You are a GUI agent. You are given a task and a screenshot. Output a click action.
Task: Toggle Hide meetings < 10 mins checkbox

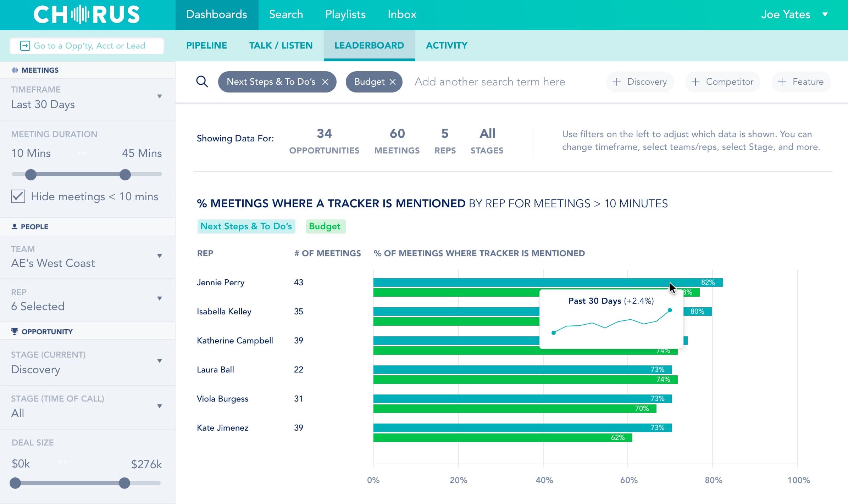coord(18,196)
